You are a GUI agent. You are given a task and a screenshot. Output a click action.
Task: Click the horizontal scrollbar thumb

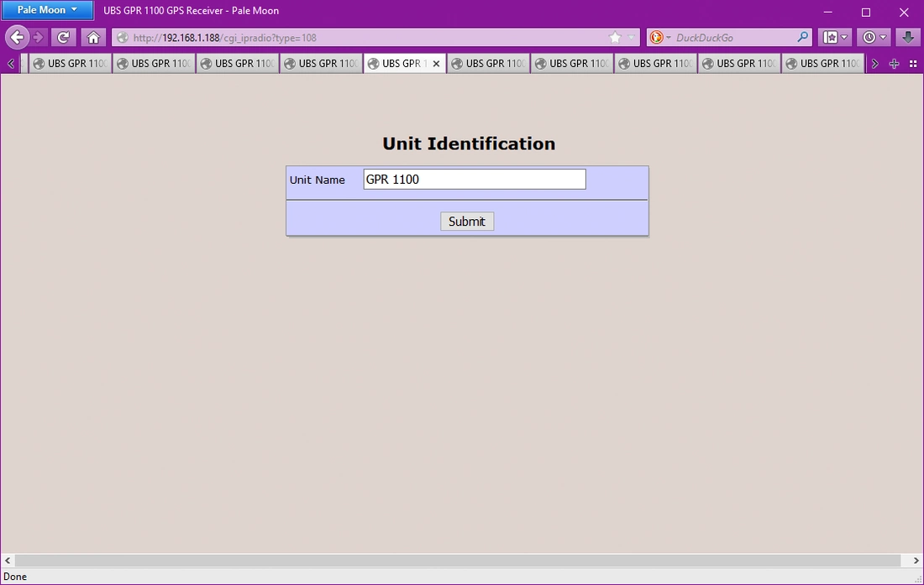tap(458, 561)
